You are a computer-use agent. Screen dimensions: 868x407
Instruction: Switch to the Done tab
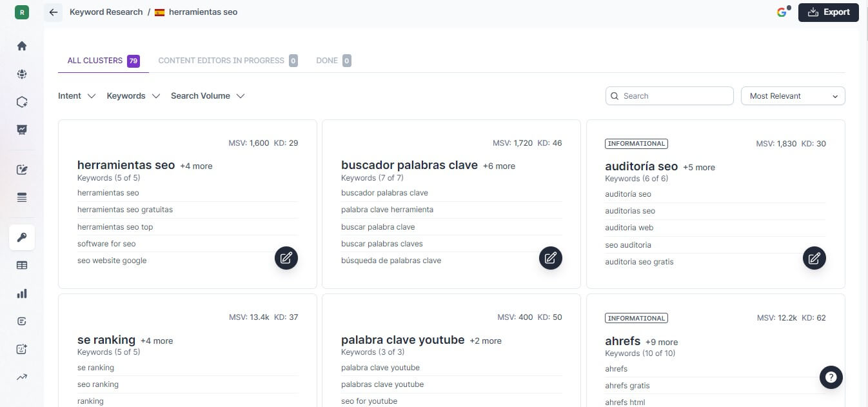point(327,61)
